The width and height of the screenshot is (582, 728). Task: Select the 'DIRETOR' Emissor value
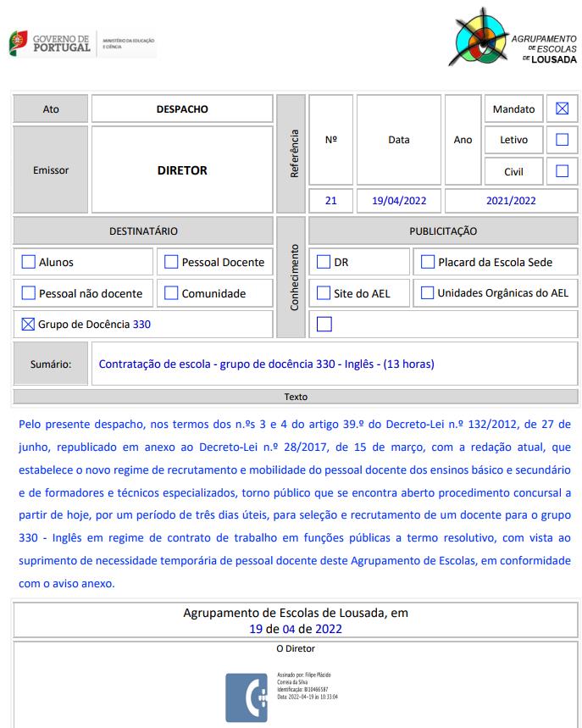click(182, 170)
